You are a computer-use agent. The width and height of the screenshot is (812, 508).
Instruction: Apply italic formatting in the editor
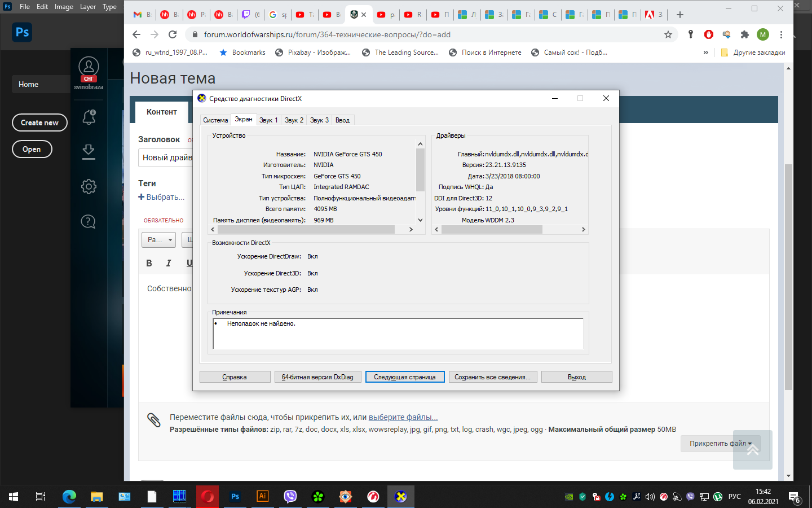tap(169, 263)
